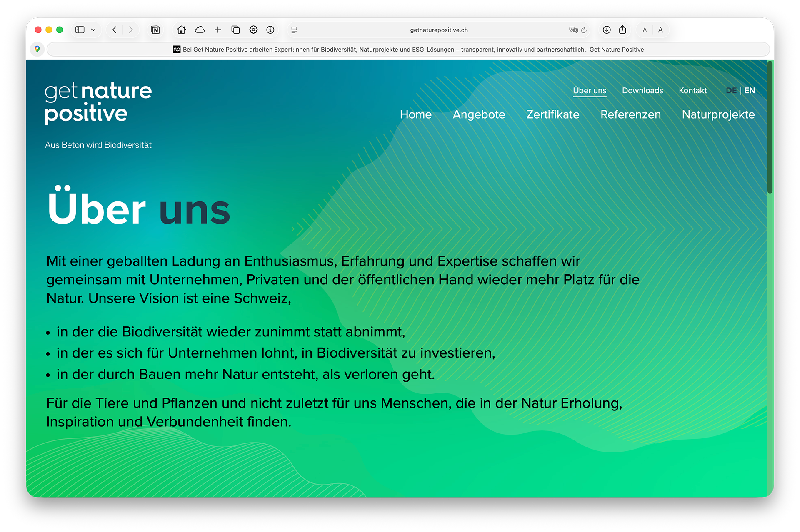This screenshot has height=532, width=800.
Task: Open the settings gear in the toolbar
Action: pyautogui.click(x=253, y=30)
